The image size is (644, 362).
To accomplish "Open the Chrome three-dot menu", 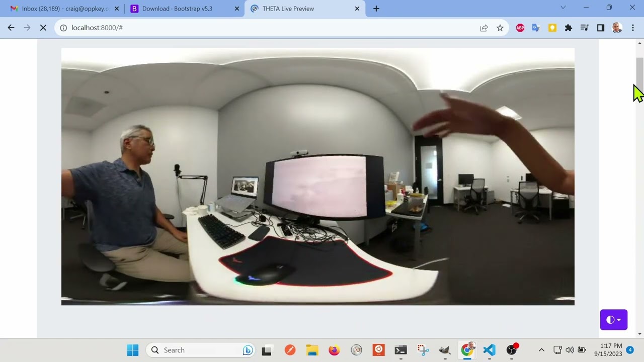I will point(633,28).
